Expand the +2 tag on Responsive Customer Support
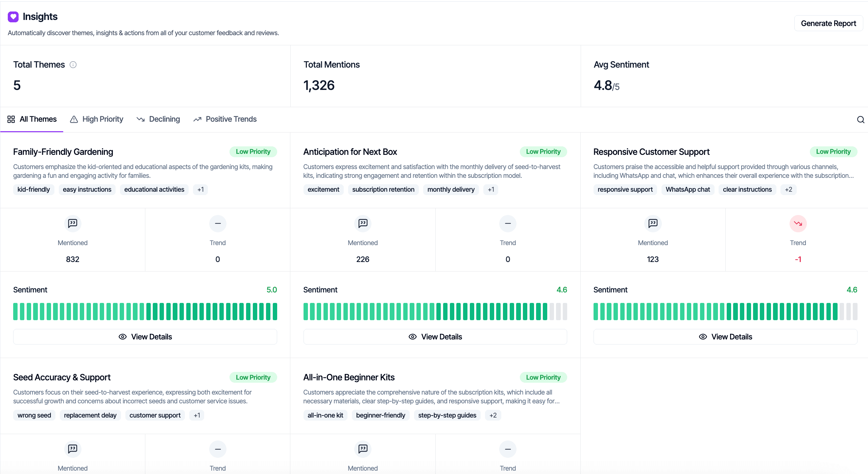Viewport: 868px width, 474px height. [x=788, y=189]
